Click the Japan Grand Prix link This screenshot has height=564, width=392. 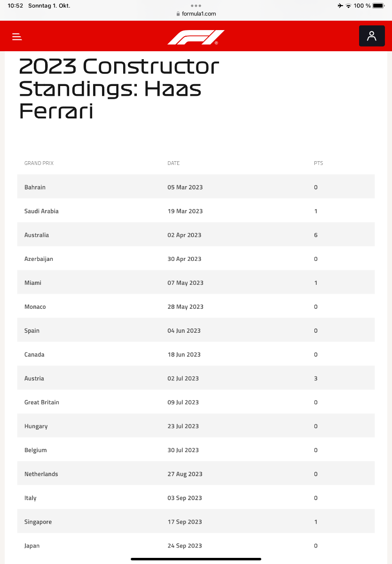32,546
